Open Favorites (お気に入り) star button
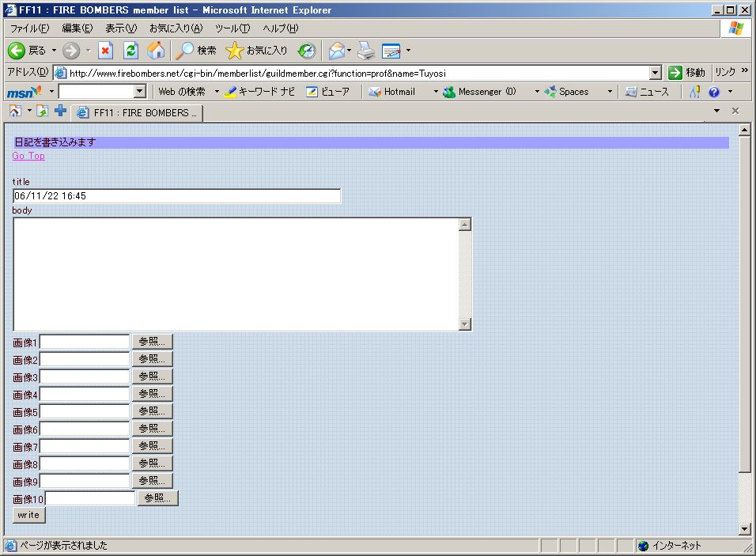Image resolution: width=756 pixels, height=556 pixels. [257, 51]
